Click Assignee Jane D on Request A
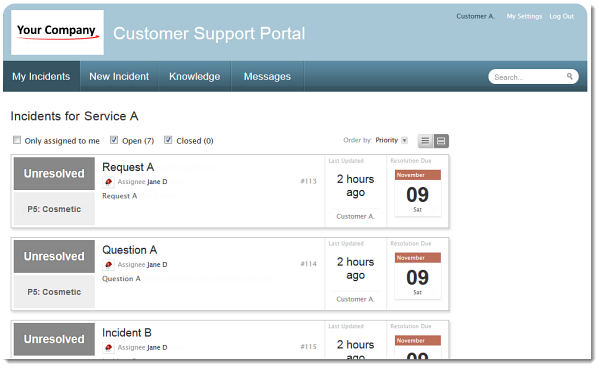Viewport: 600px width, 368px height. 142,182
